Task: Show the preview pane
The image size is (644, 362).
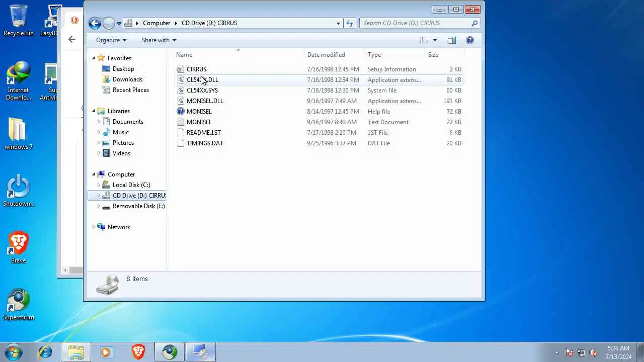Action: [451, 40]
